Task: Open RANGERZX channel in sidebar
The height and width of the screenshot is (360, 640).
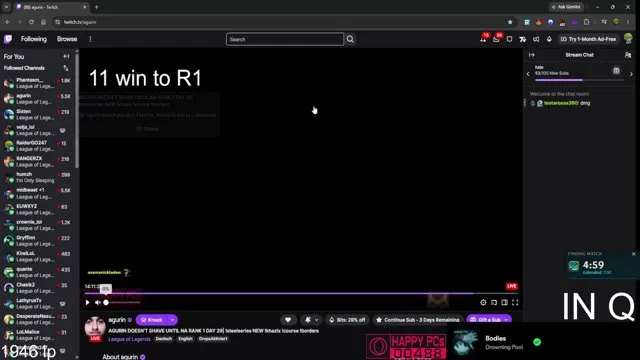Action: (38, 161)
